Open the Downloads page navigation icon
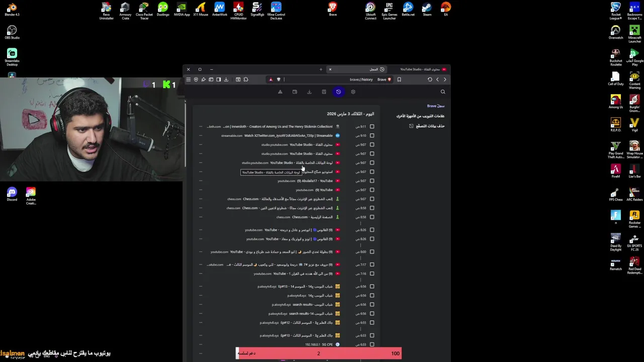The height and width of the screenshot is (362, 644). (x=309, y=92)
